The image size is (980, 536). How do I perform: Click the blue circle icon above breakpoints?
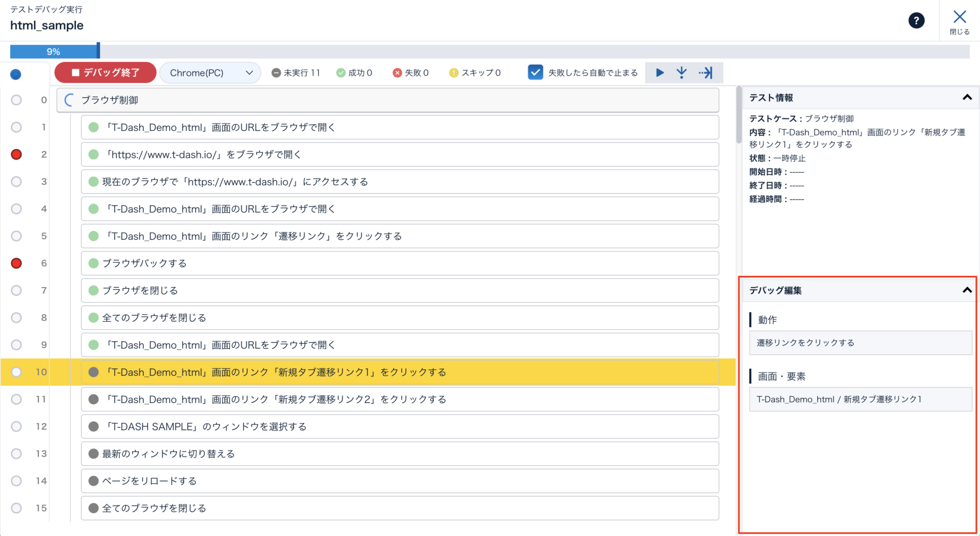click(16, 74)
